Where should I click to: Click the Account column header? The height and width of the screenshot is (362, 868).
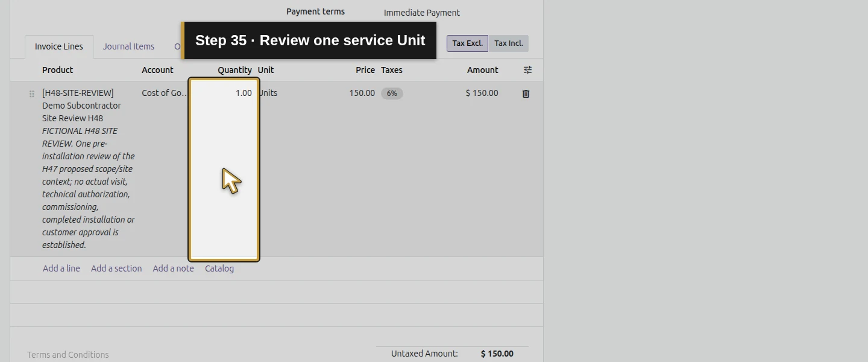(x=157, y=70)
